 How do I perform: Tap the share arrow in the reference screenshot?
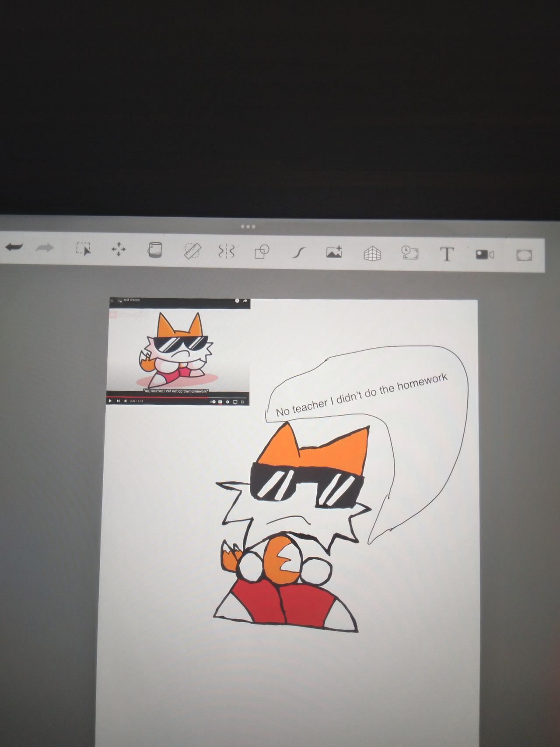[x=245, y=301]
